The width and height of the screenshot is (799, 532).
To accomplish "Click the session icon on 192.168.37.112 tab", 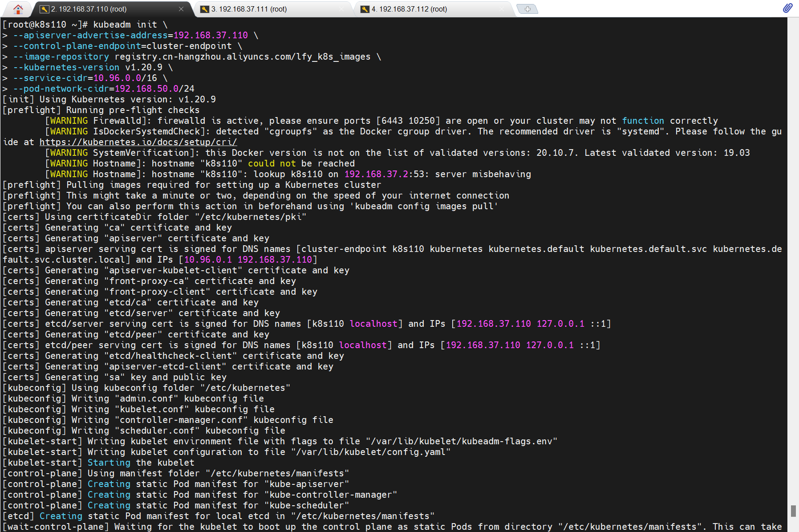I will (365, 9).
